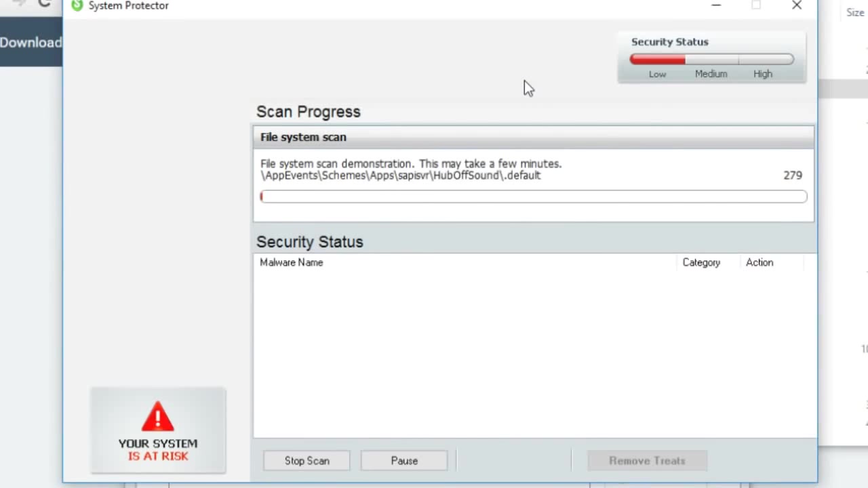Viewport: 868px width, 488px height.
Task: Click the red Security Status level meter
Action: pos(712,60)
